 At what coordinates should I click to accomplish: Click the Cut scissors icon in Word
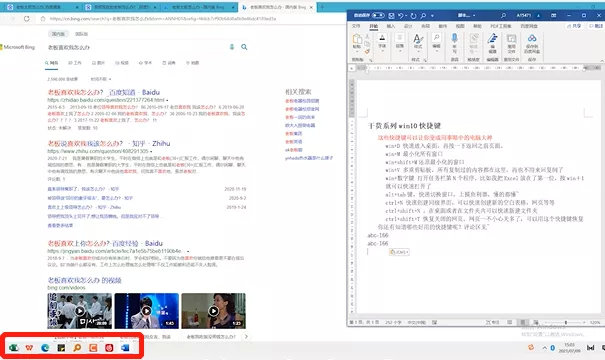[367, 36]
